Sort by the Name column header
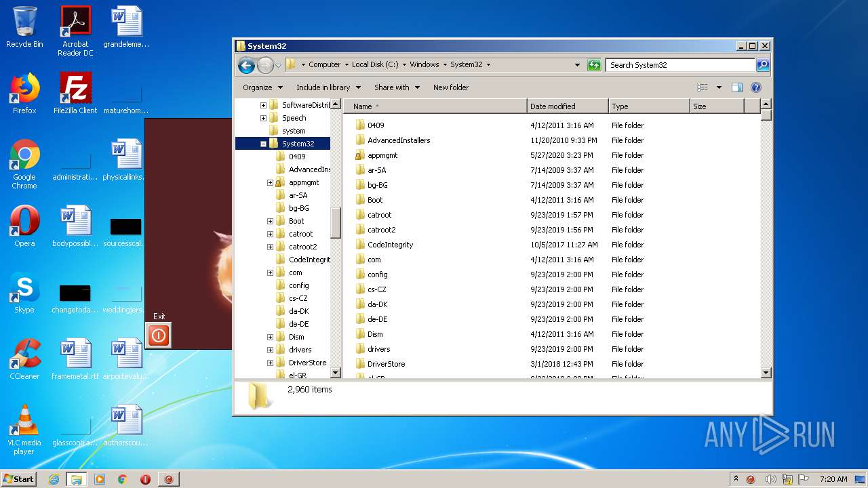The height and width of the screenshot is (488, 868). (435, 106)
